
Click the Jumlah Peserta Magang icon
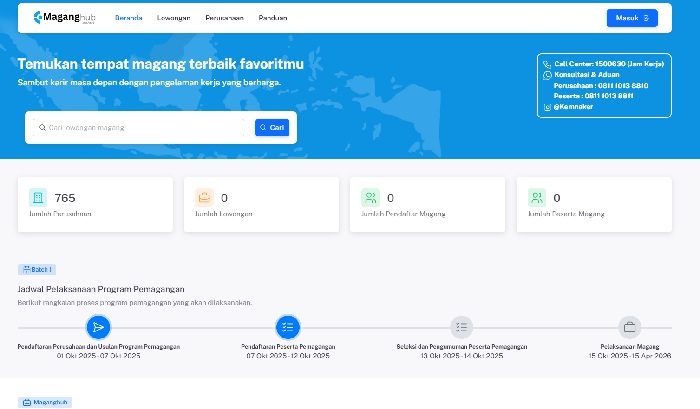[537, 198]
